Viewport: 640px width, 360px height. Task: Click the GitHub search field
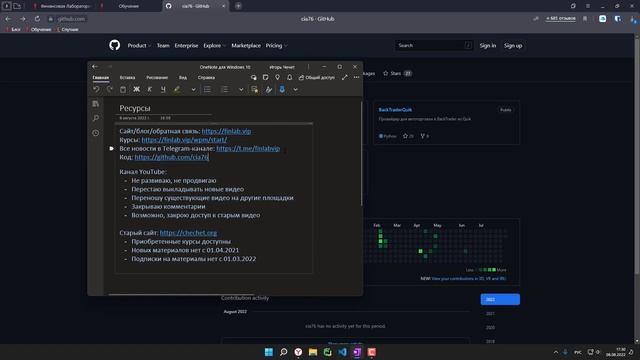(434, 46)
